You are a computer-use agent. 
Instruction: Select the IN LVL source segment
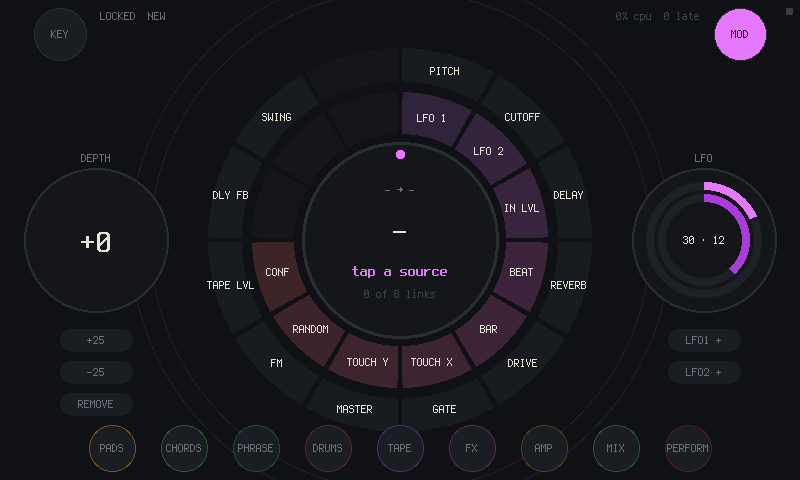[x=521, y=208]
